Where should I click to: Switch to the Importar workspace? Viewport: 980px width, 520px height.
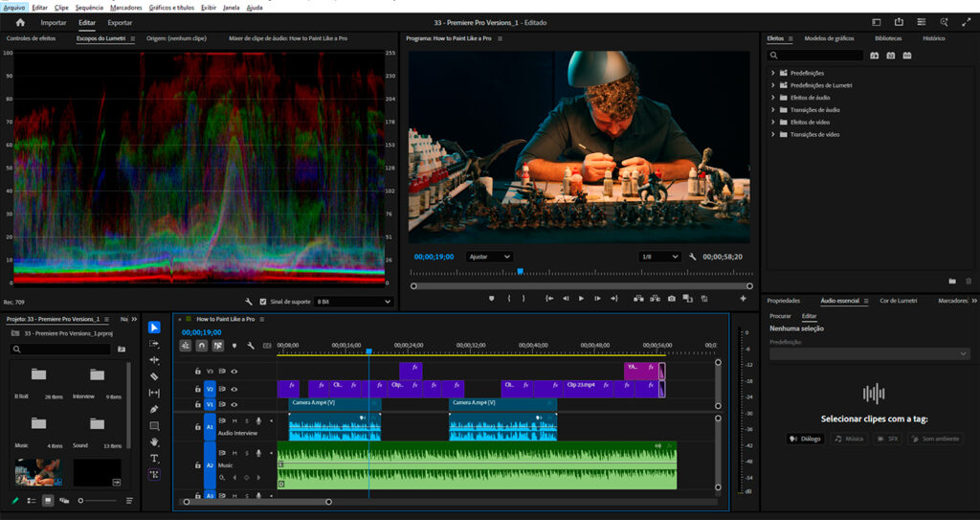coord(54,23)
